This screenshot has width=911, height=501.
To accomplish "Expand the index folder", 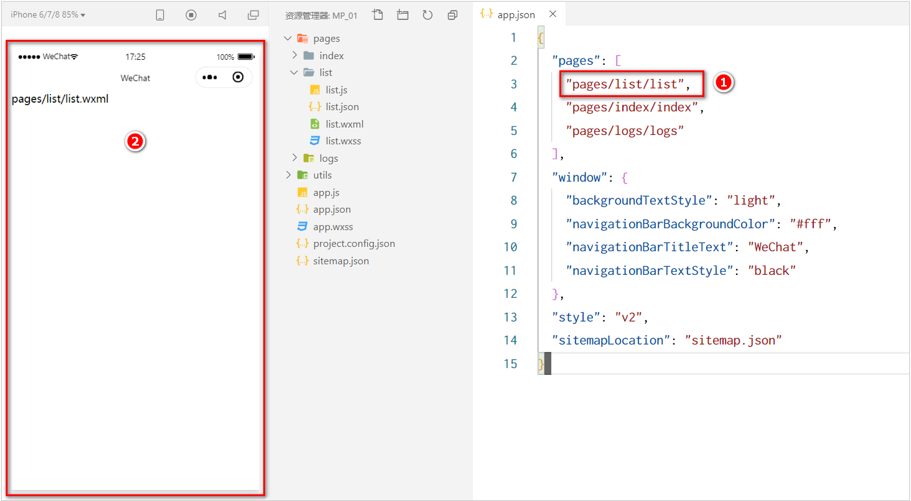I will click(295, 55).
